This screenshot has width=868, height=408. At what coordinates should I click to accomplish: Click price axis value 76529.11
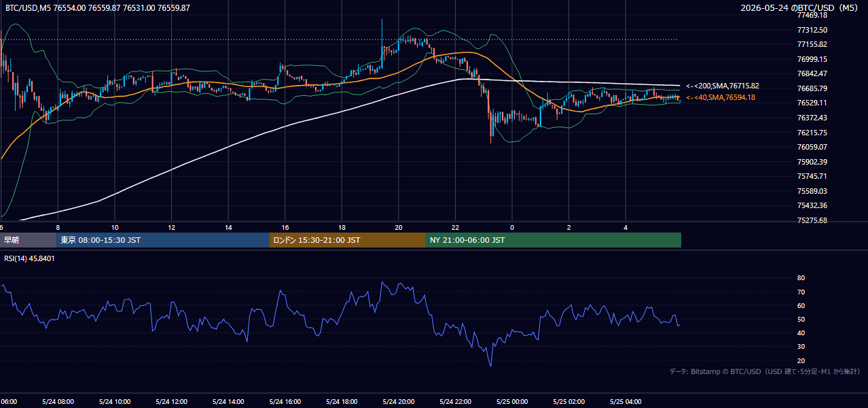click(x=812, y=103)
